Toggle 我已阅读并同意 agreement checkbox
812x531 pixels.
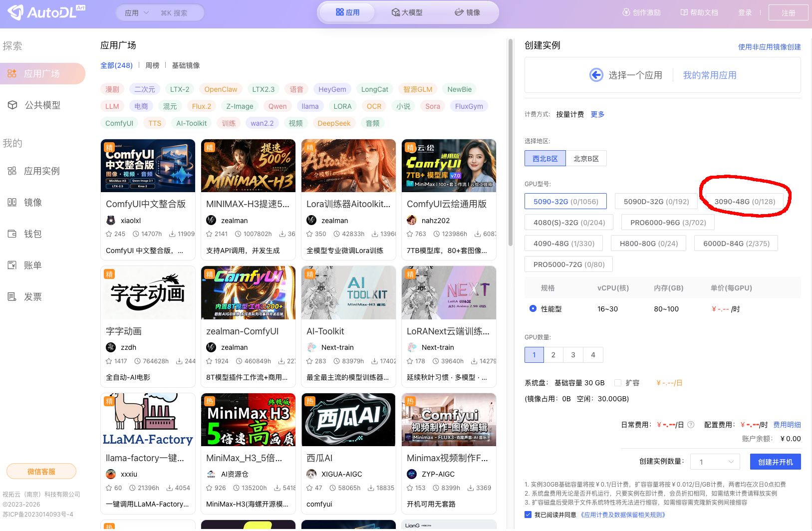pyautogui.click(x=528, y=515)
